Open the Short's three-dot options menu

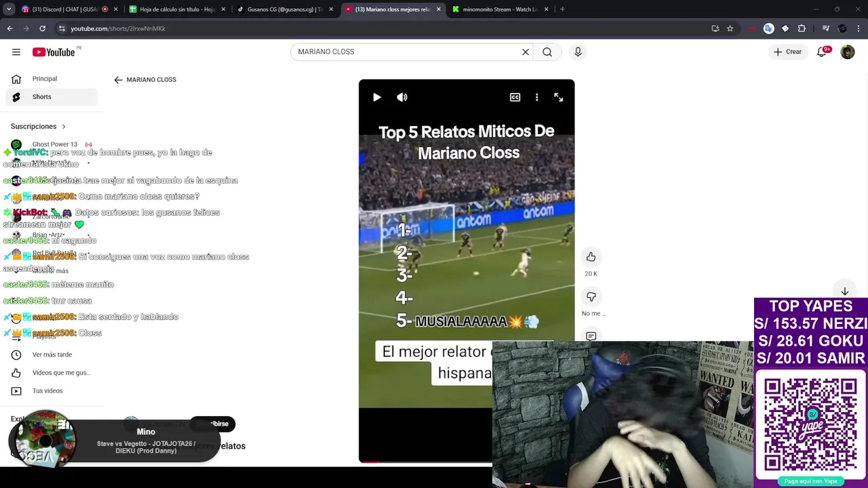tap(537, 98)
